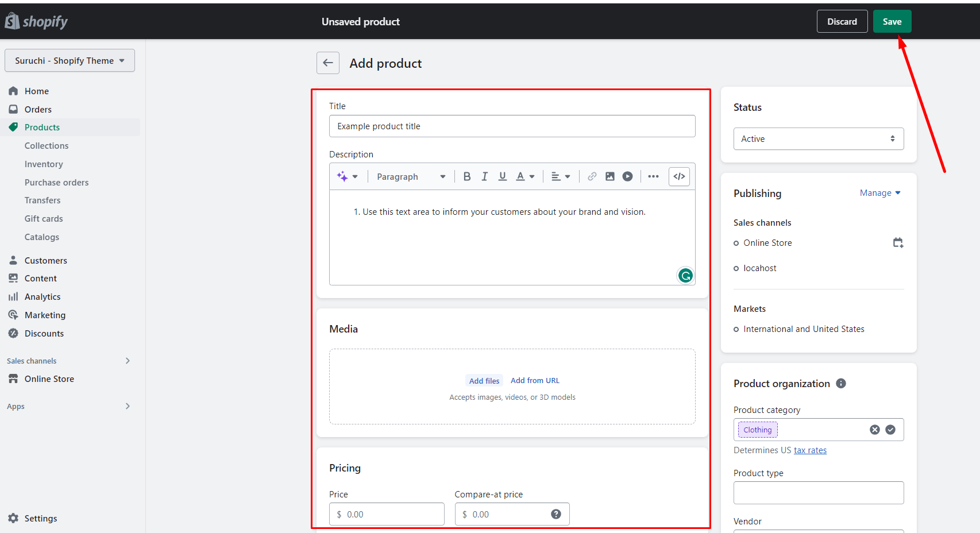Insert image into description editor
980x533 pixels.
point(609,177)
